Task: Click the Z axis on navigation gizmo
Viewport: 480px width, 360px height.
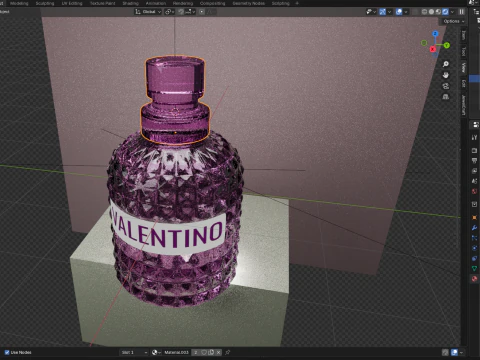Action: 435,34
